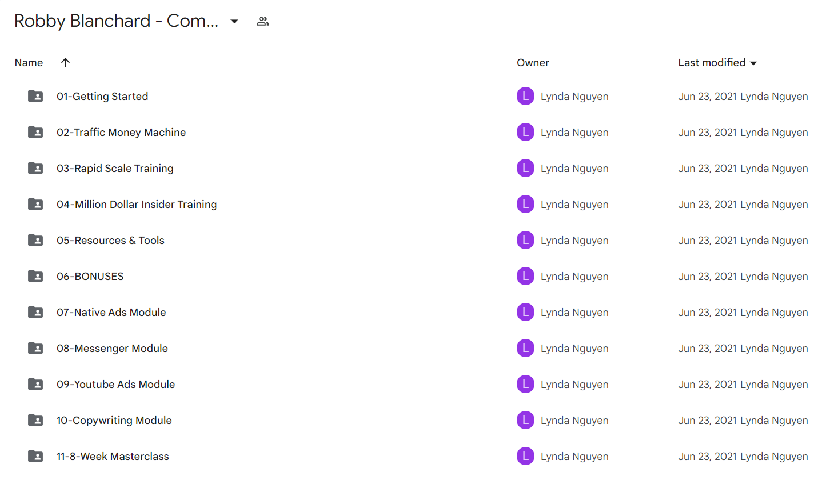This screenshot has width=822, height=504.
Task: Click the shared people icon beside title
Action: coord(263,21)
